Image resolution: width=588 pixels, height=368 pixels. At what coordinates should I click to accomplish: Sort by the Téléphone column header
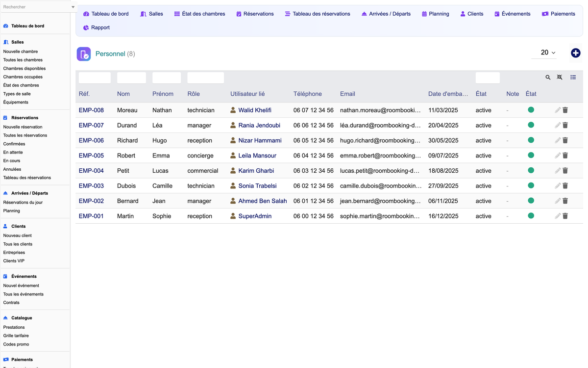(x=308, y=94)
